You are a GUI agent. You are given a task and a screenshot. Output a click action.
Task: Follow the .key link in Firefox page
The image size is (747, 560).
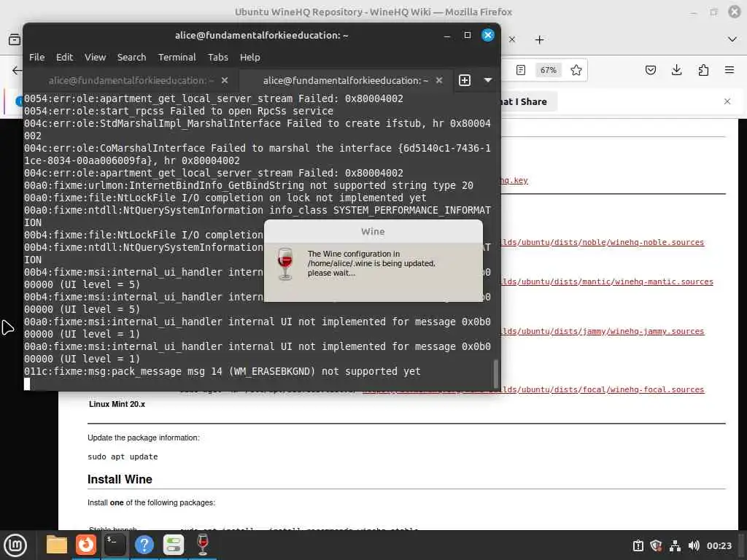514,181
